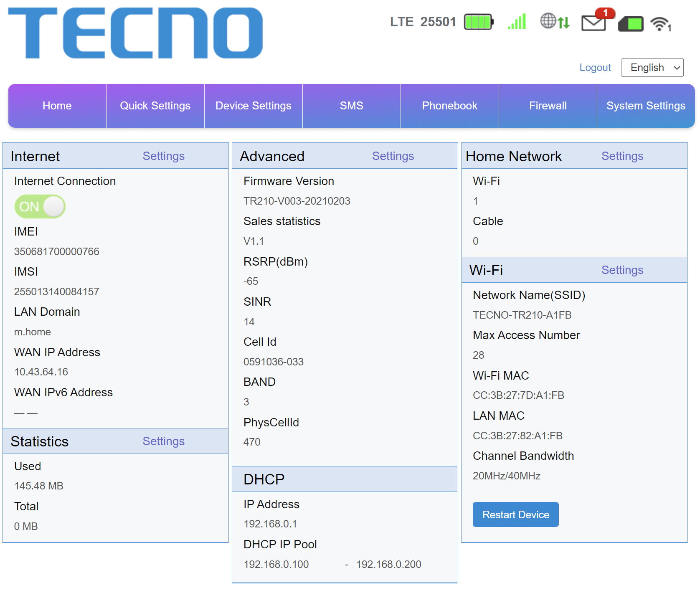Image resolution: width=700 pixels, height=593 pixels.
Task: Select firmware version TR210-V003-20210203
Action: [297, 201]
